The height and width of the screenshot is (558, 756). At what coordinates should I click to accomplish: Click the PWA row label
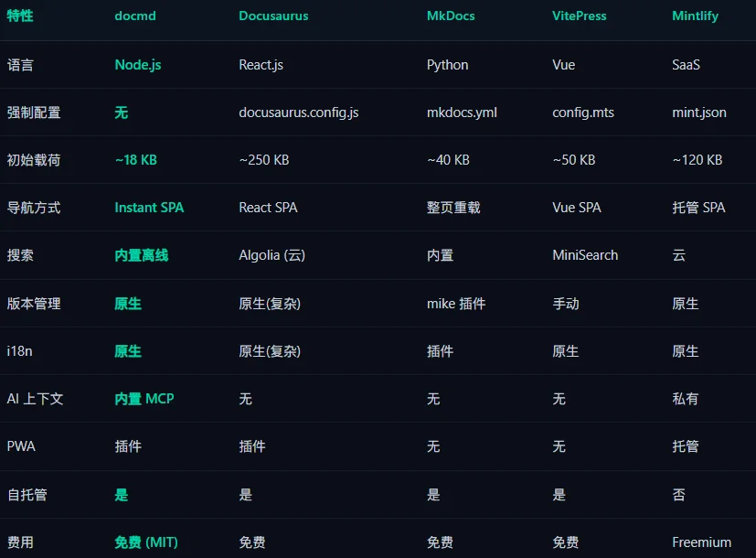[21, 446]
